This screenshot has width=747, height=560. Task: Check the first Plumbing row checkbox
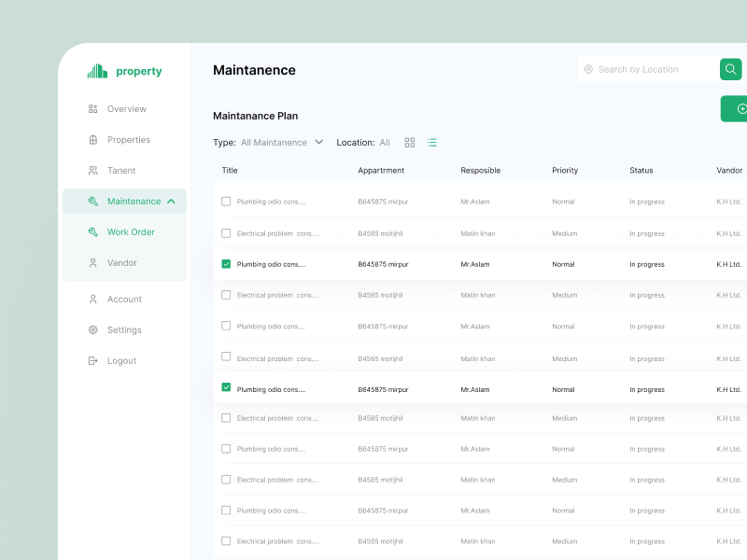[226, 202]
